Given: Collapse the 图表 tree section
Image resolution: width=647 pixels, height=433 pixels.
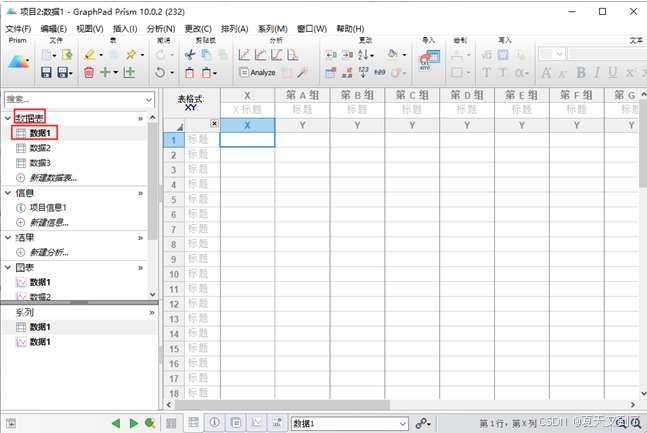Looking at the screenshot, I should click(8, 267).
